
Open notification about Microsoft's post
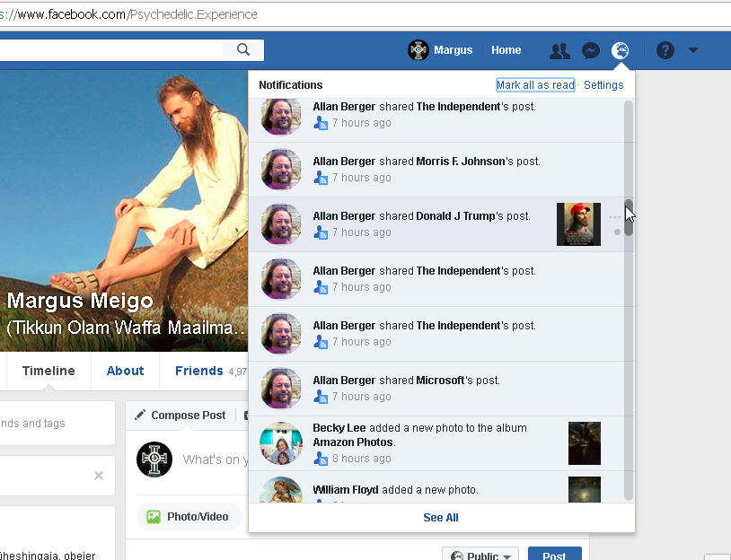[436, 389]
